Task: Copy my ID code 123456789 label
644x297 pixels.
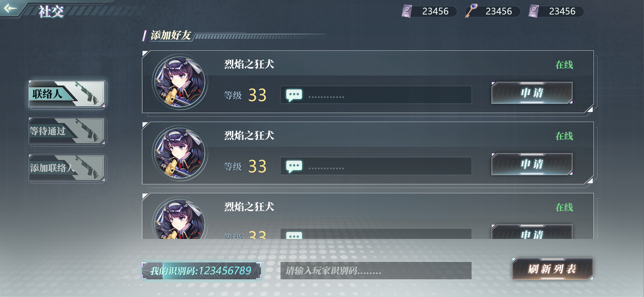Action: [x=201, y=271]
